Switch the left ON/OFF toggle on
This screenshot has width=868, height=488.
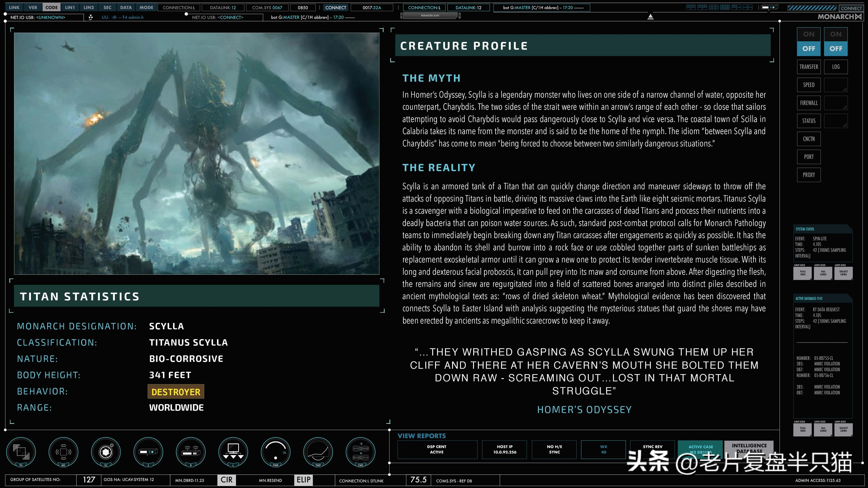tap(808, 34)
